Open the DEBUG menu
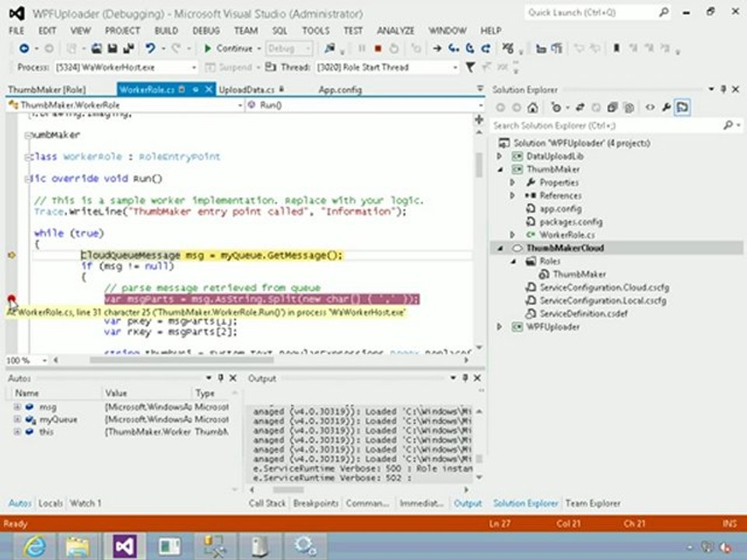Image resolution: width=747 pixels, height=560 pixels. 205,30
